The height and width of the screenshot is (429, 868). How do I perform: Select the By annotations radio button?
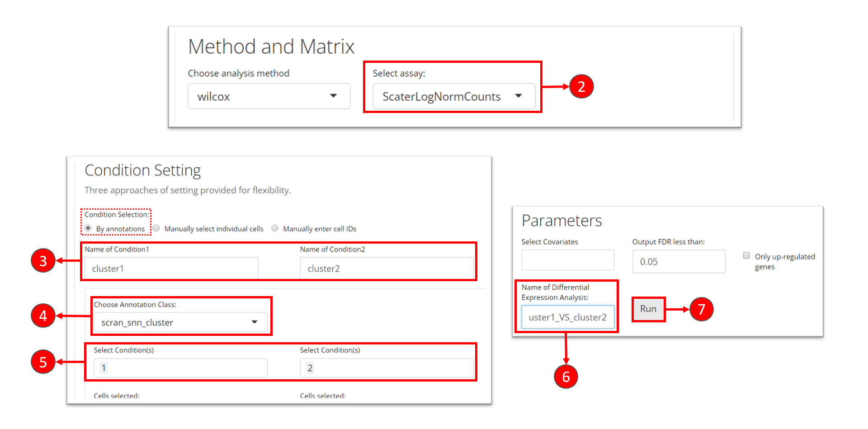tap(88, 228)
